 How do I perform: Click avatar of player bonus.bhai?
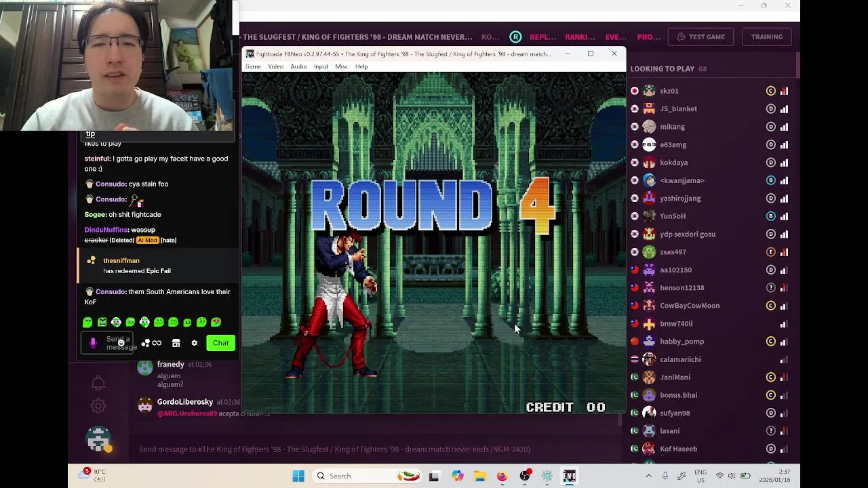[649, 395]
